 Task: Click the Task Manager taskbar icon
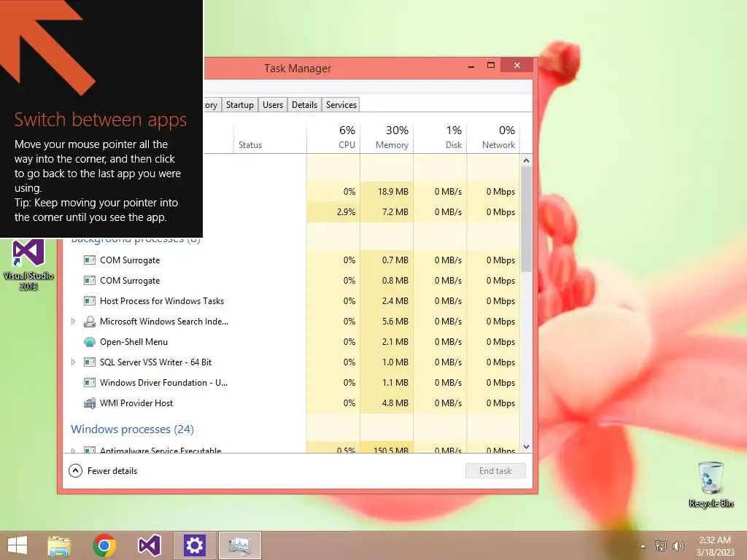[x=239, y=545]
